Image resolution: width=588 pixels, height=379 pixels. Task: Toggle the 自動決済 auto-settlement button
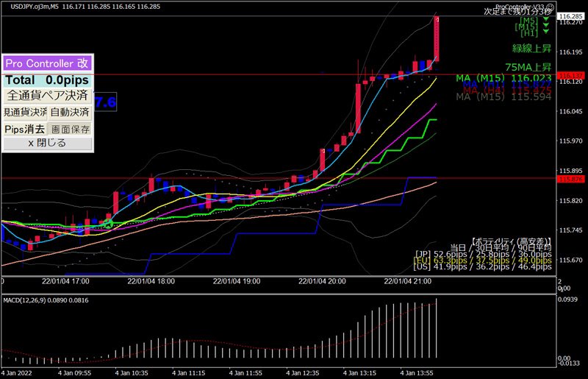70,112
